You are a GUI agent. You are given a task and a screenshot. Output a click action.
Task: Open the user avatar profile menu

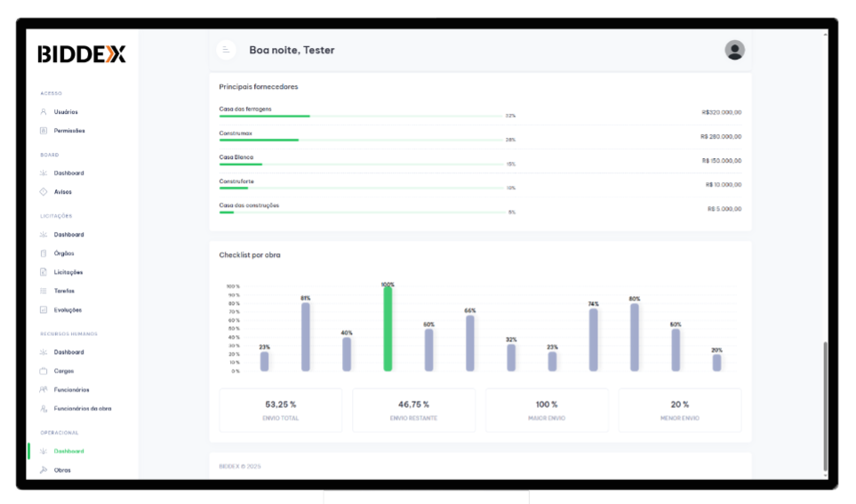pos(734,50)
